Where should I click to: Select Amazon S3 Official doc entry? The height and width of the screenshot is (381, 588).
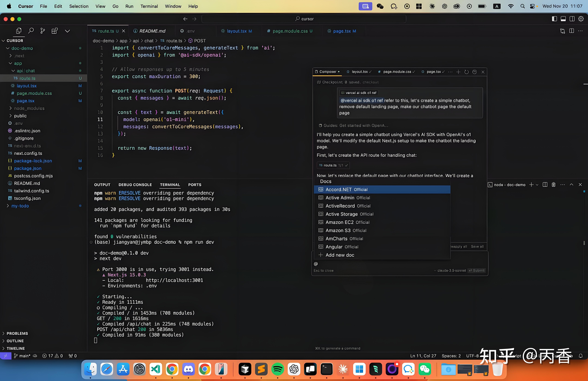(x=346, y=230)
